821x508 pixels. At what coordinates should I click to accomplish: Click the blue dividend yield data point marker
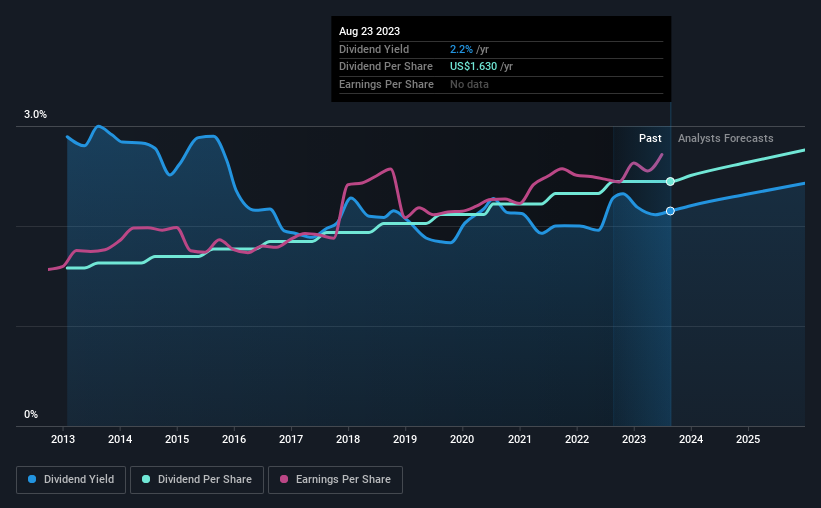[x=670, y=211]
